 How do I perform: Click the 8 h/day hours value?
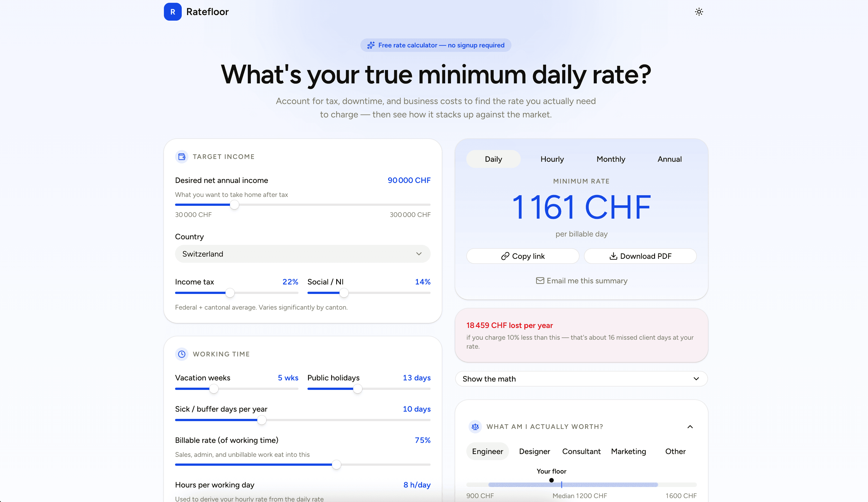pos(417,485)
